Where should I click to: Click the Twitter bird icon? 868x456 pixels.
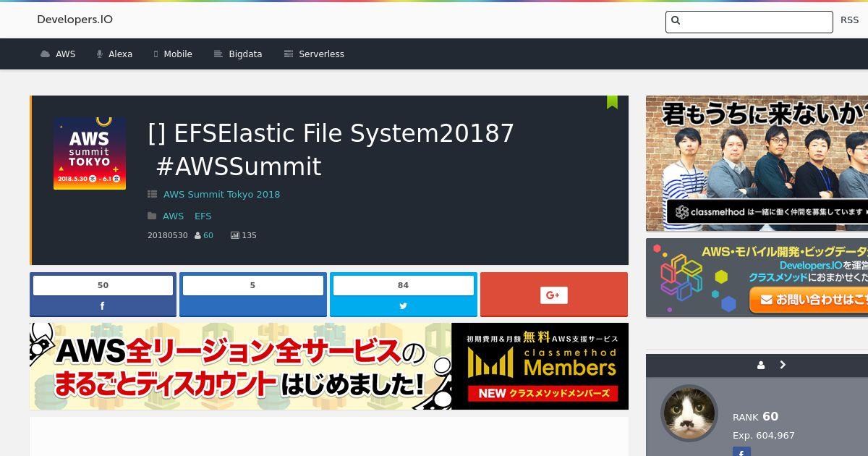click(403, 306)
